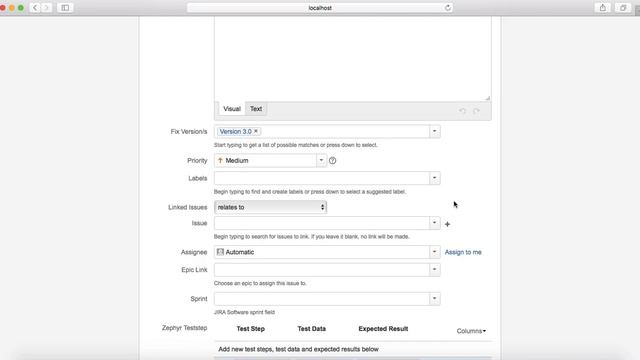This screenshot has height=360, width=640.
Task: Open the priority help question mark icon
Action: 333,161
